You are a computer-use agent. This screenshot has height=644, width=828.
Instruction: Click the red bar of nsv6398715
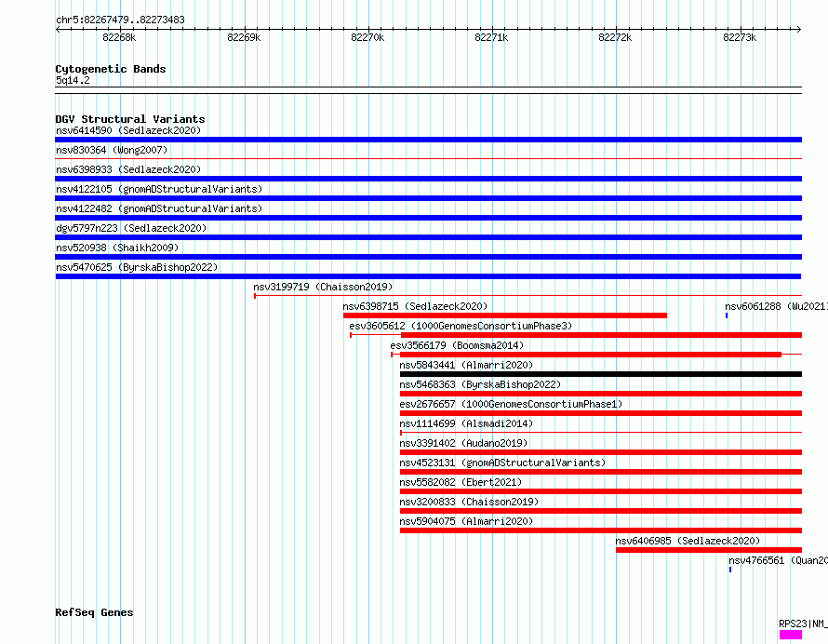tap(505, 315)
